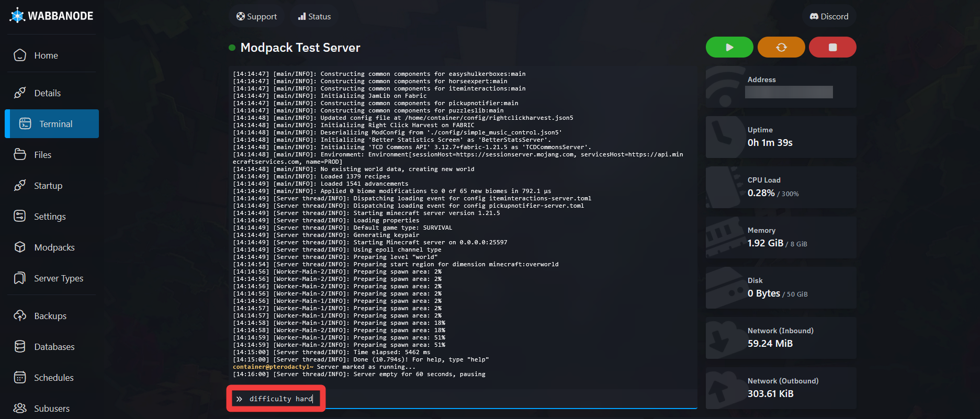Click the green online status dot
This screenshot has width=980, height=419.
coord(232,48)
